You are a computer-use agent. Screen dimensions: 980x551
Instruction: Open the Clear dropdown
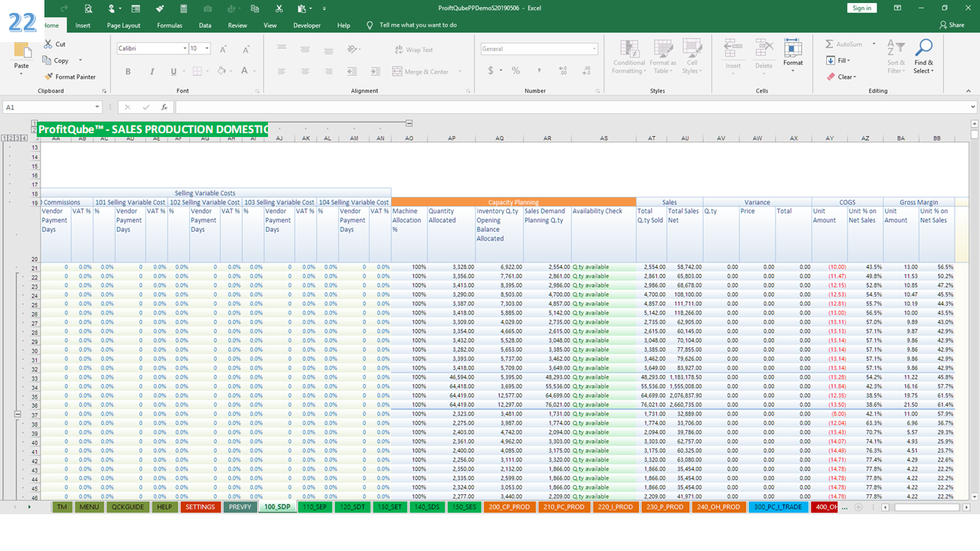click(x=841, y=77)
